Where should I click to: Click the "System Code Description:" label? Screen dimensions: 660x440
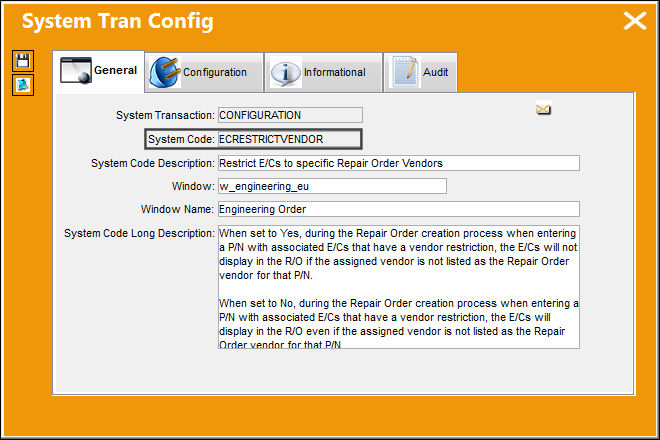pyautogui.click(x=153, y=163)
